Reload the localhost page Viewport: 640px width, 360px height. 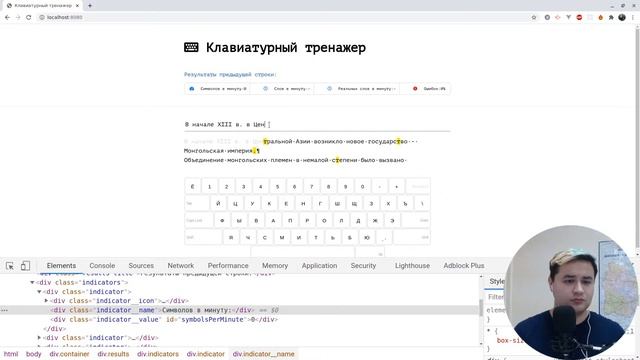29,17
